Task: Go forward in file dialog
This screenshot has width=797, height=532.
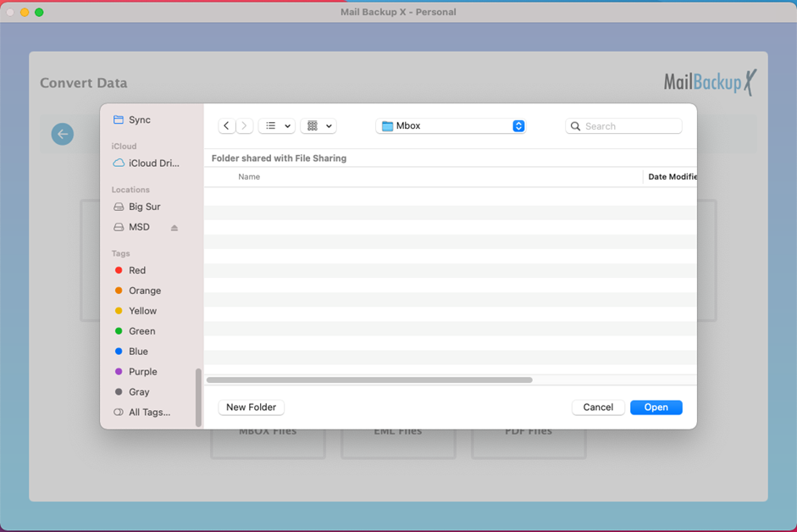Action: [245, 125]
